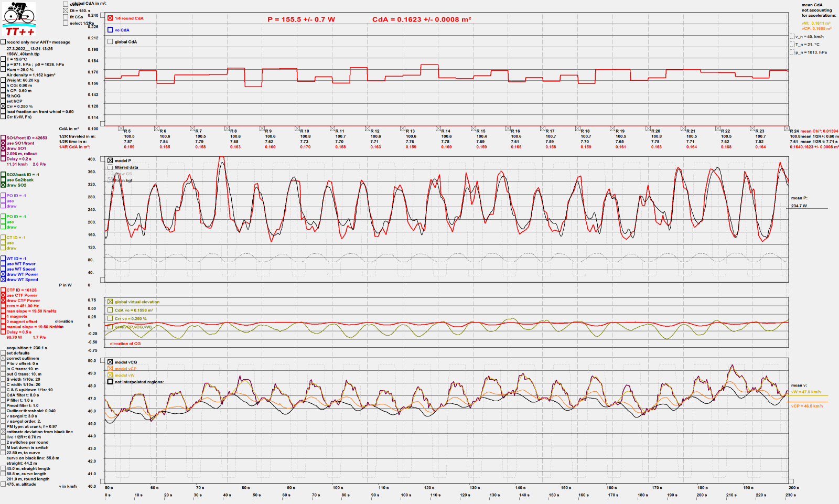Hide the draw WT Power trace
839x504 pixels.
pos(3,274)
